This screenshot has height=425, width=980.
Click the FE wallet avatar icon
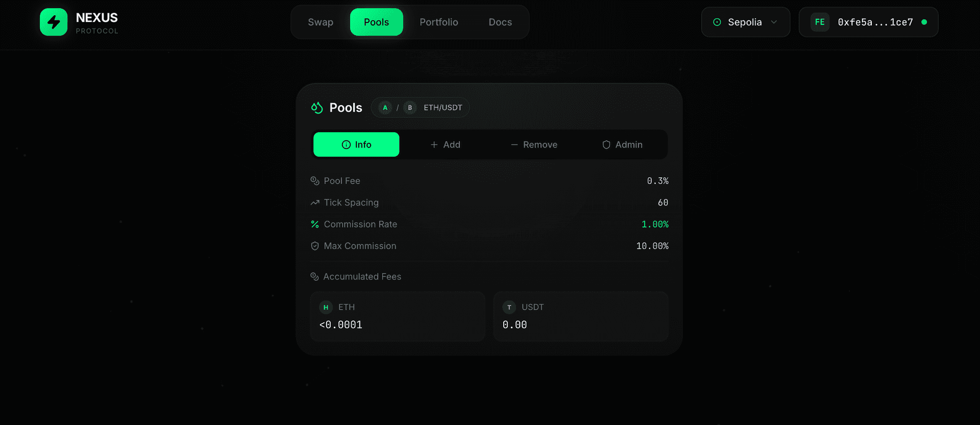(x=820, y=22)
